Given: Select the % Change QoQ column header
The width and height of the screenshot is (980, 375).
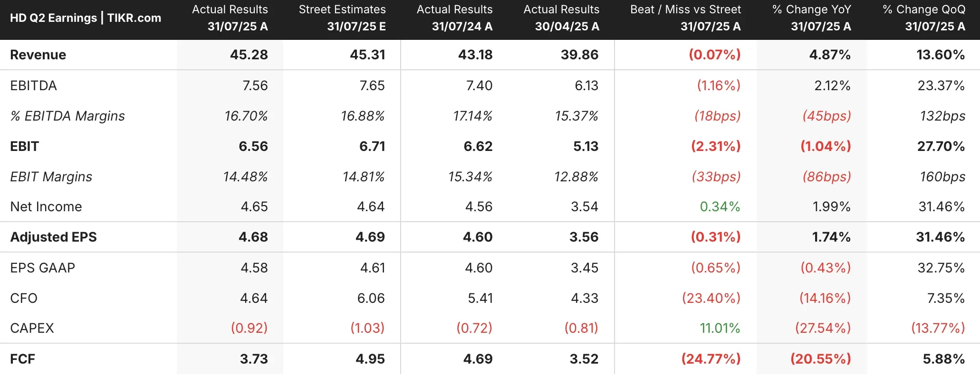Looking at the screenshot, I should tap(924, 18).
